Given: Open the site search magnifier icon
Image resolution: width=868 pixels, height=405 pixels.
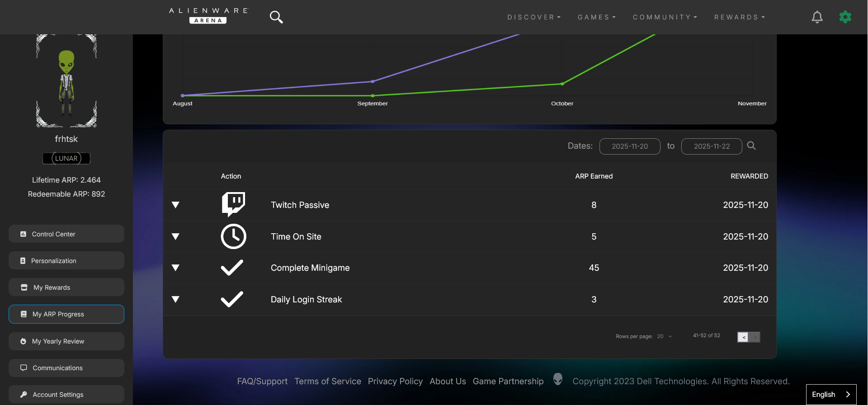Looking at the screenshot, I should (276, 17).
